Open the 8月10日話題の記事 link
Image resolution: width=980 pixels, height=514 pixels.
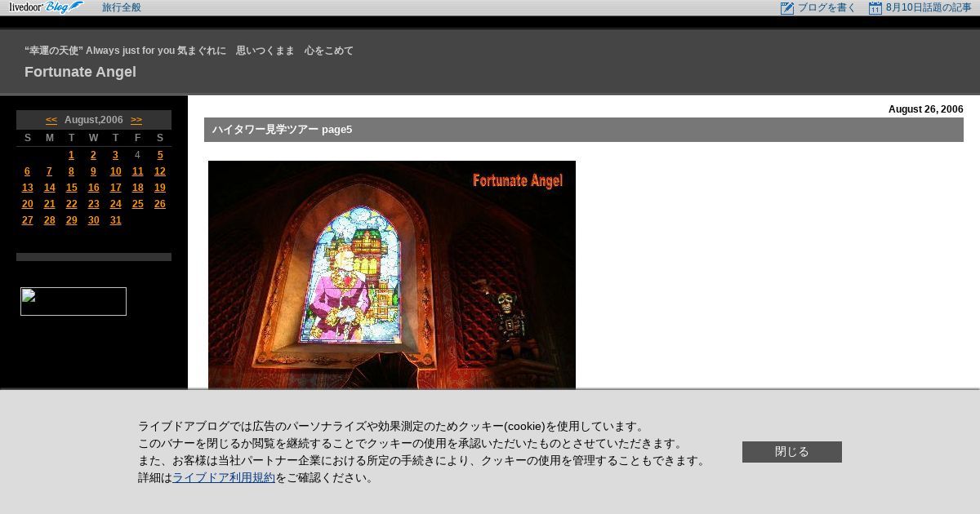(x=929, y=7)
